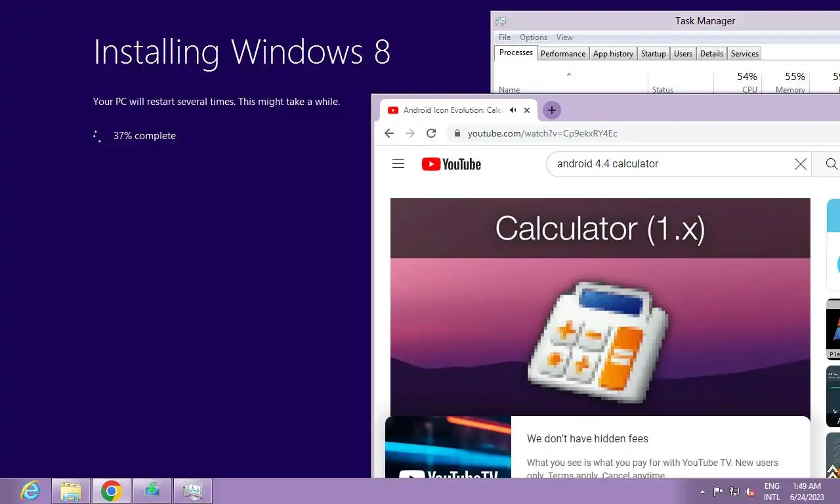
Task: Switch to the Startup tab
Action: click(x=653, y=54)
